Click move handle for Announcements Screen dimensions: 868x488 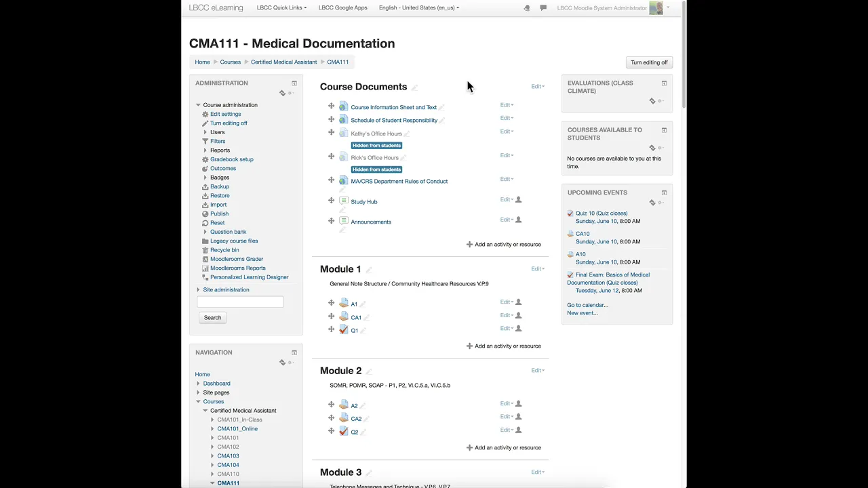pyautogui.click(x=332, y=221)
